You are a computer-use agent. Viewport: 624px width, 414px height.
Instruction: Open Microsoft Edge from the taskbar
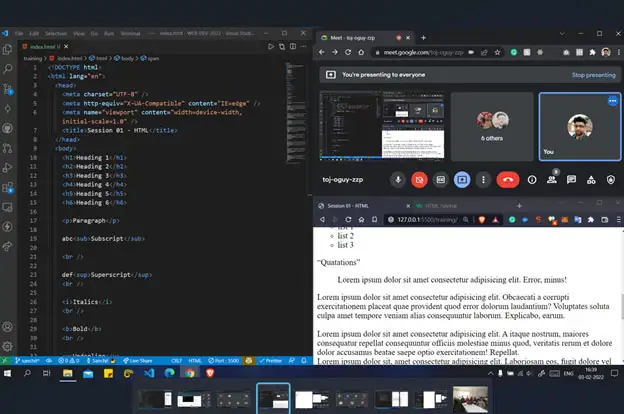pos(170,373)
